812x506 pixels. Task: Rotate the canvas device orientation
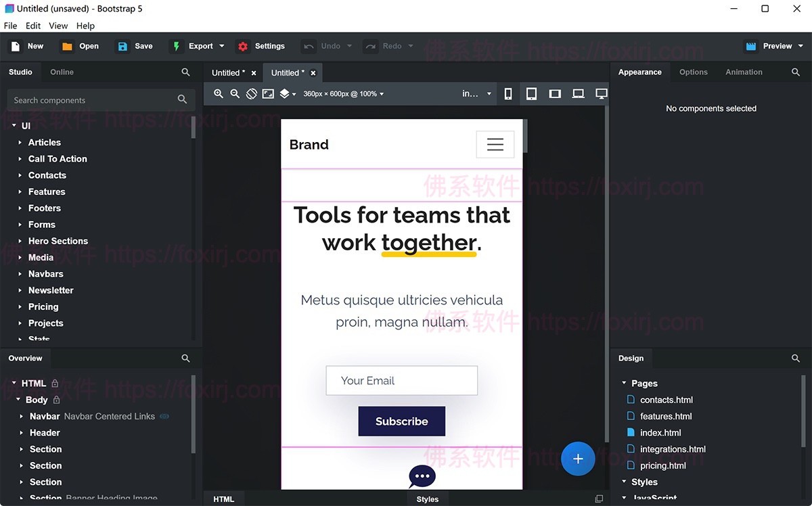point(252,94)
